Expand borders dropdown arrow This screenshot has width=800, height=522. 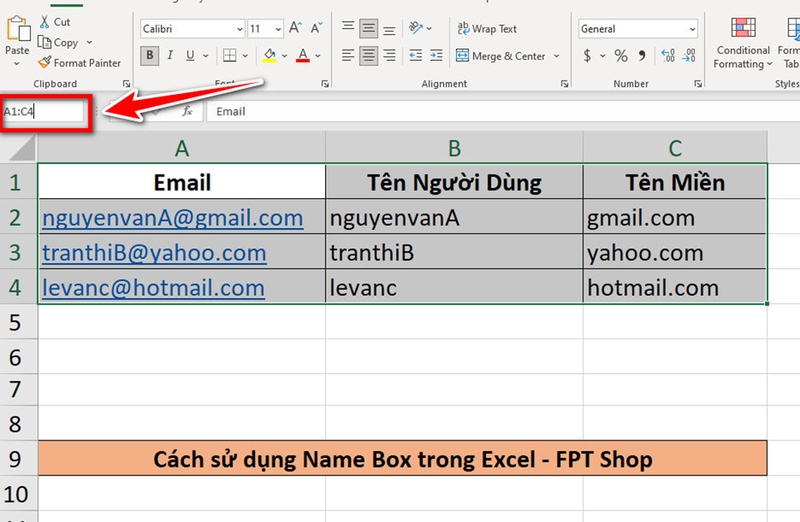(245, 56)
